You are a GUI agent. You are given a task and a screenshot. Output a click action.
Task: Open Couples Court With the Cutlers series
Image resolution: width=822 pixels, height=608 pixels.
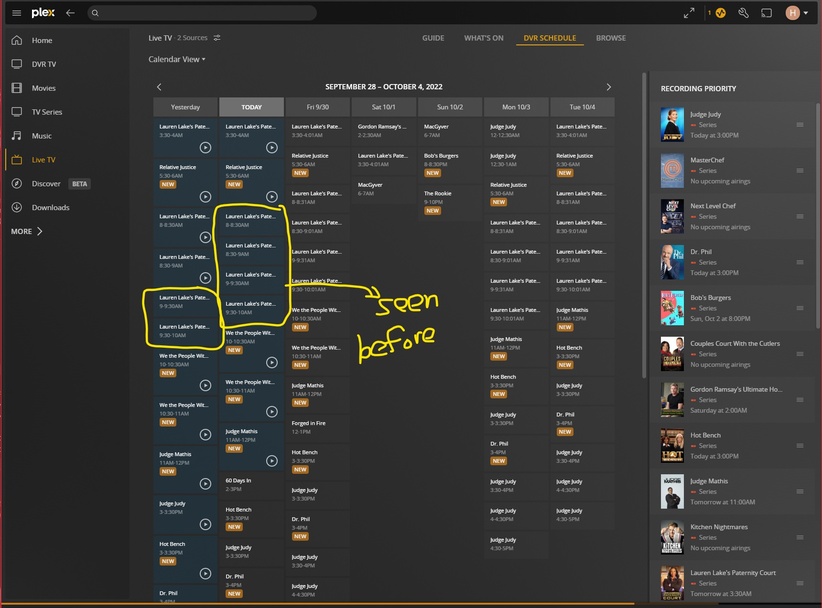click(734, 354)
